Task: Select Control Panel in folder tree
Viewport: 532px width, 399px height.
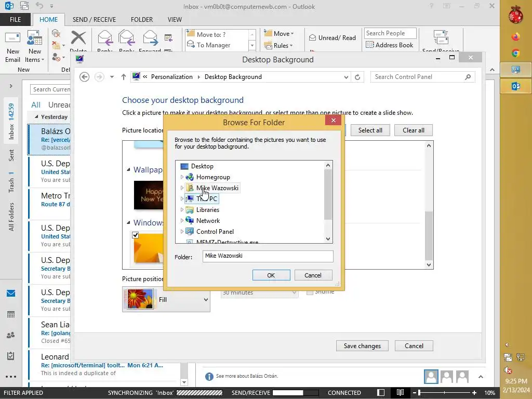Action: point(215,232)
